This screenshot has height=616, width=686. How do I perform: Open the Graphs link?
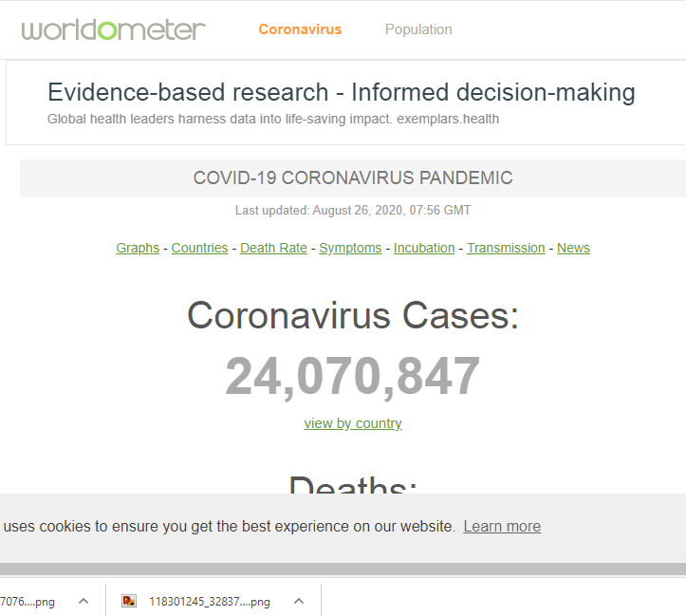(x=138, y=248)
